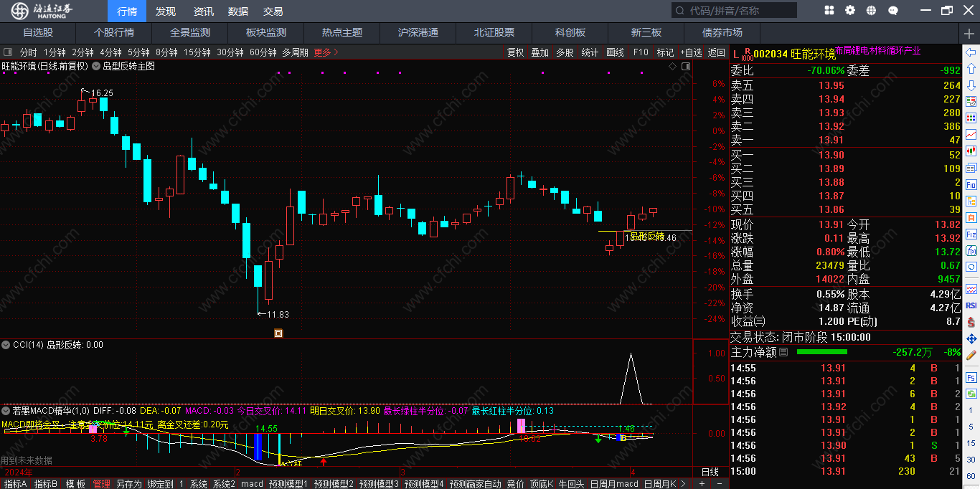Toggle the panel icon left of 分时

(8, 52)
